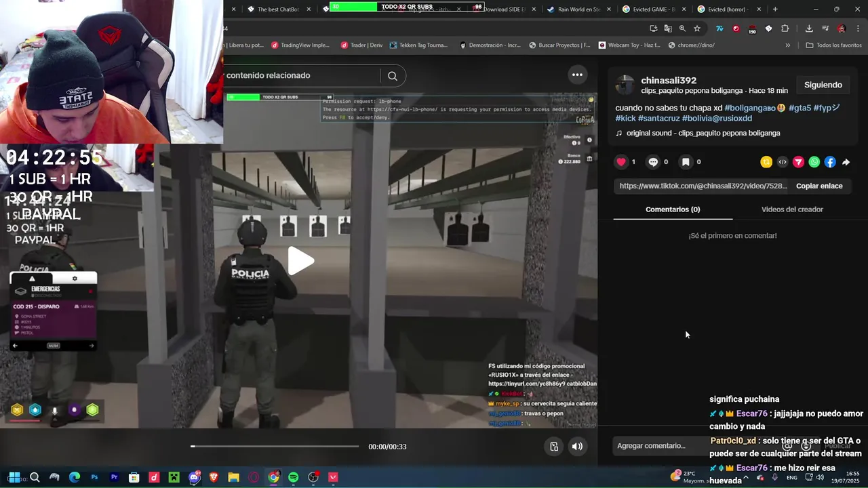This screenshot has height=488, width=868.
Task: Open chinasali392 profile name
Action: tap(669, 81)
